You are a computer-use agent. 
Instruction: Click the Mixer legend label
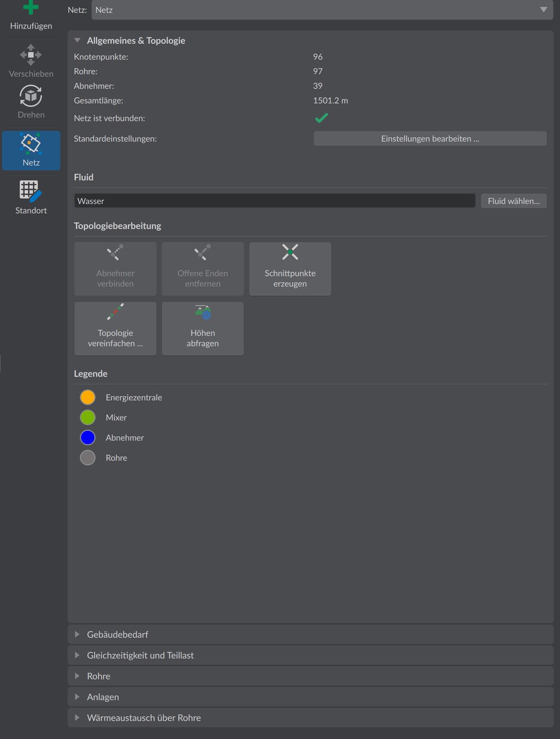116,417
